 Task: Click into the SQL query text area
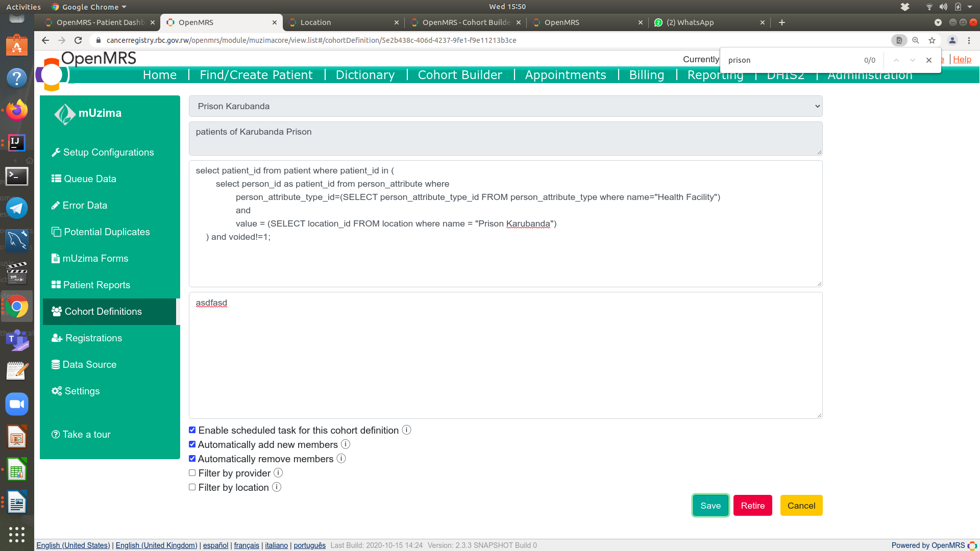pos(505,224)
